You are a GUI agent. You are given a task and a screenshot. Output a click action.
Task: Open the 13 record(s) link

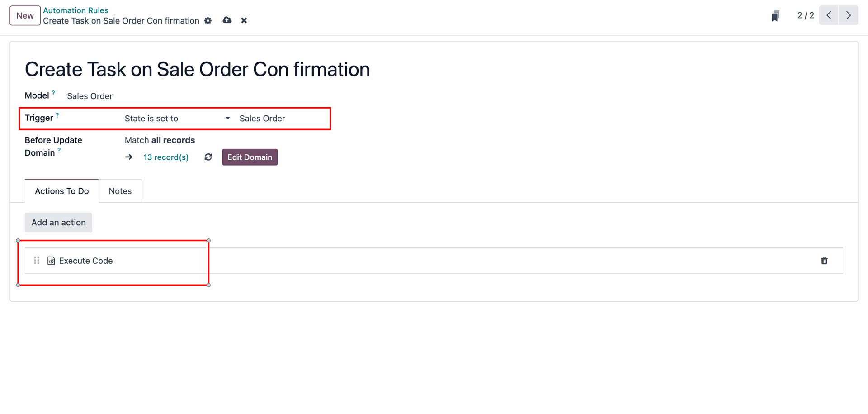click(166, 157)
